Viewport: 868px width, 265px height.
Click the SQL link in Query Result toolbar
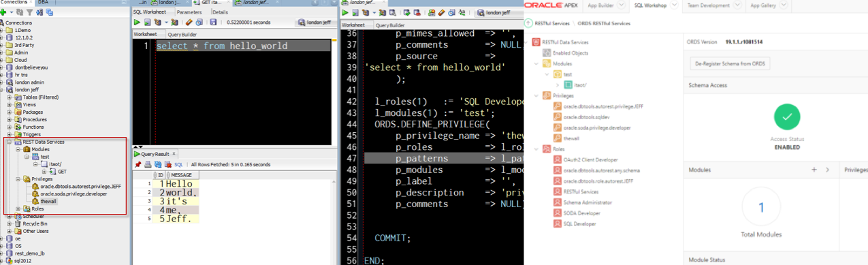point(178,164)
